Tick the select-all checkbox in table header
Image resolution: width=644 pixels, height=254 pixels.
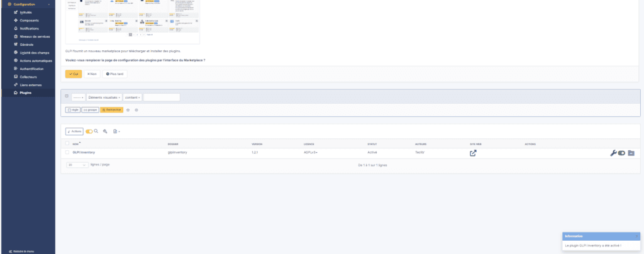pos(67,143)
